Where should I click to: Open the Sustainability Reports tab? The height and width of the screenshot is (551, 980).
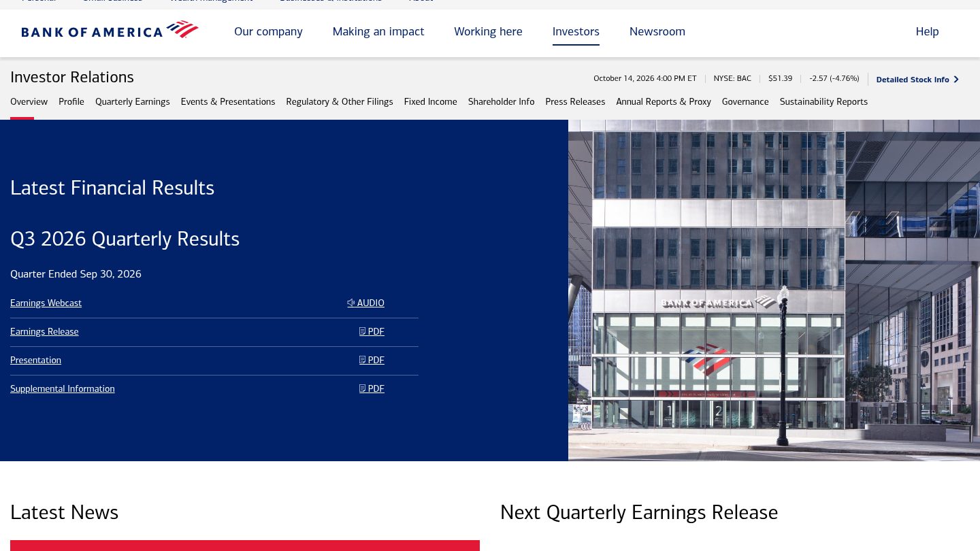823,101
